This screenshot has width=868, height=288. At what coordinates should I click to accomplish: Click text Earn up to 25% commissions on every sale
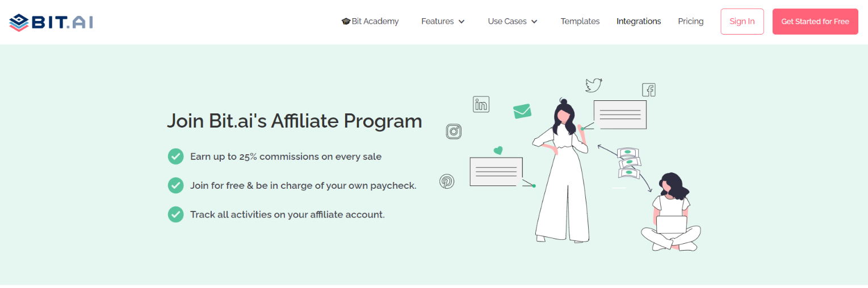[286, 156]
